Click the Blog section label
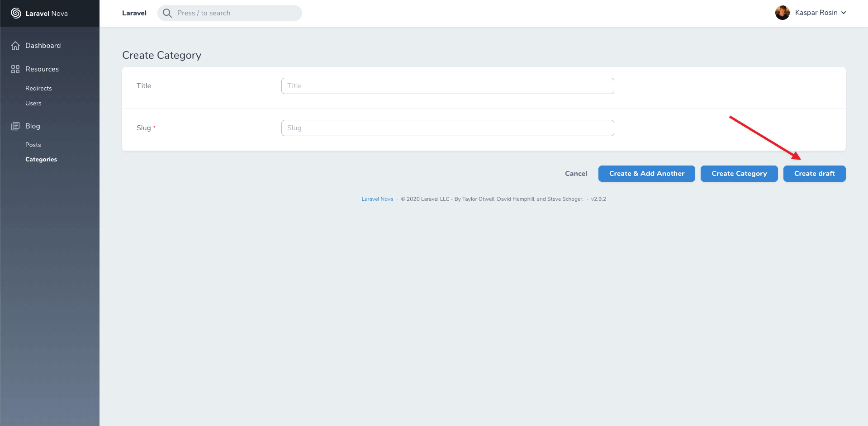This screenshot has height=426, width=868. [x=33, y=126]
